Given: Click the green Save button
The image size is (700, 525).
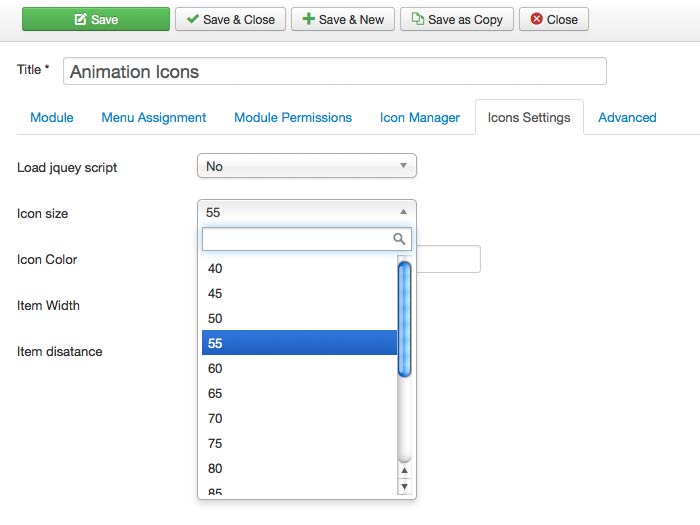Looking at the screenshot, I should pos(96,19).
